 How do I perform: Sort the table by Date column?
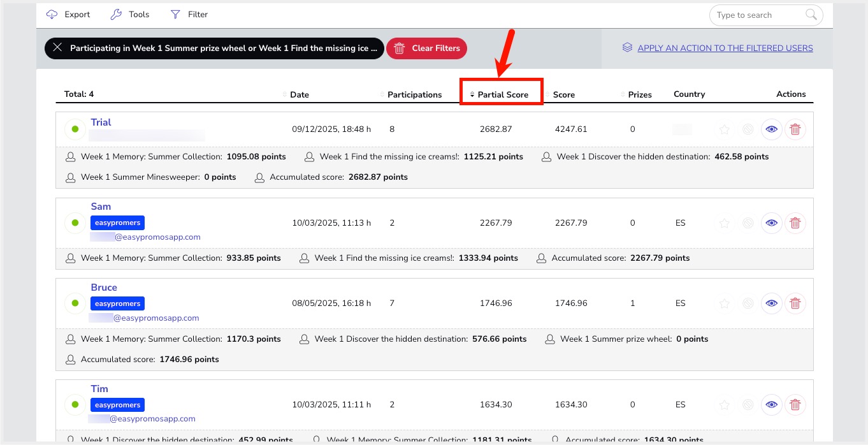(x=299, y=94)
